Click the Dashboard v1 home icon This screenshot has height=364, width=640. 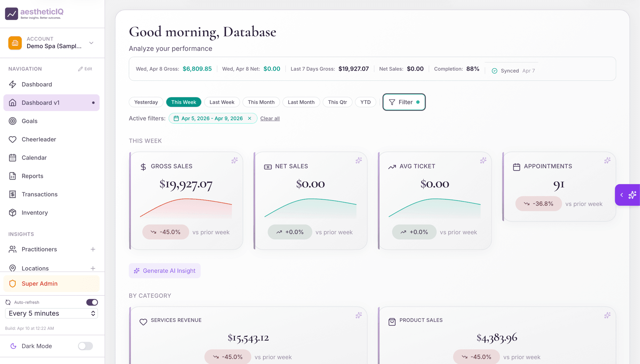coord(12,103)
